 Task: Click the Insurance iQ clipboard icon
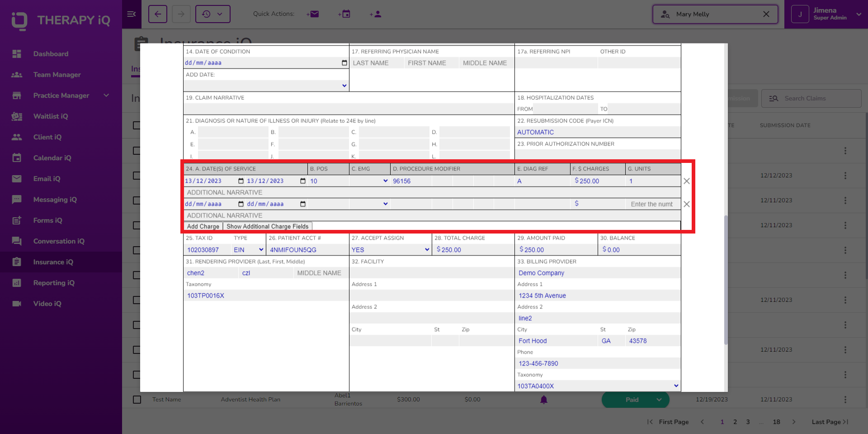(x=17, y=262)
